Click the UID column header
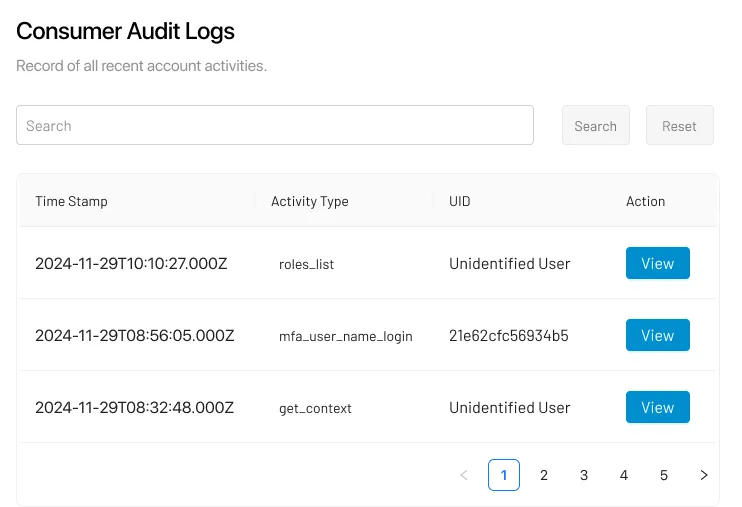742x507 pixels. point(459,201)
